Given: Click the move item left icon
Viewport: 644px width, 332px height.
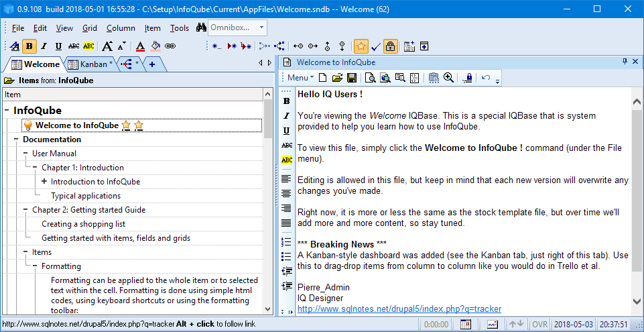Looking at the screenshot, I should 298,46.
